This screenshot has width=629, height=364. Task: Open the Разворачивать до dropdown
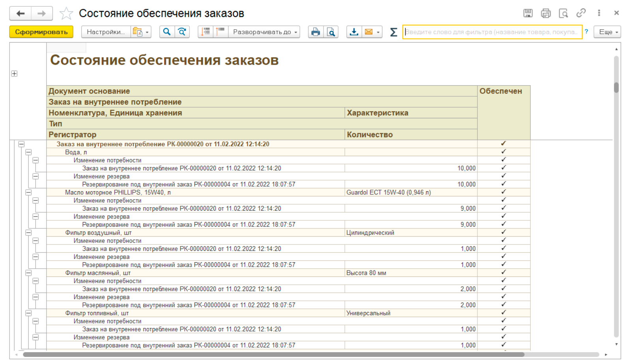[264, 32]
